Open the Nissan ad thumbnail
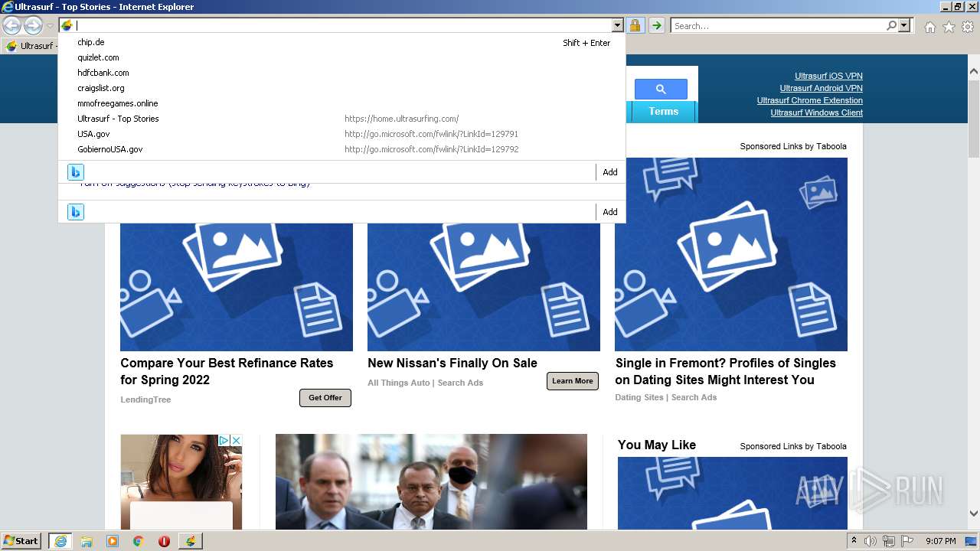This screenshot has height=551, width=980. (484, 287)
